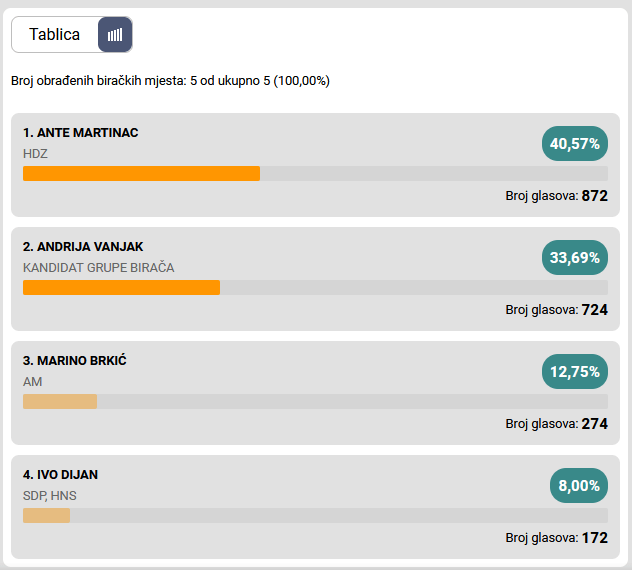Click the HDZ party label
Screen dimensions: 632x570
tap(35, 154)
